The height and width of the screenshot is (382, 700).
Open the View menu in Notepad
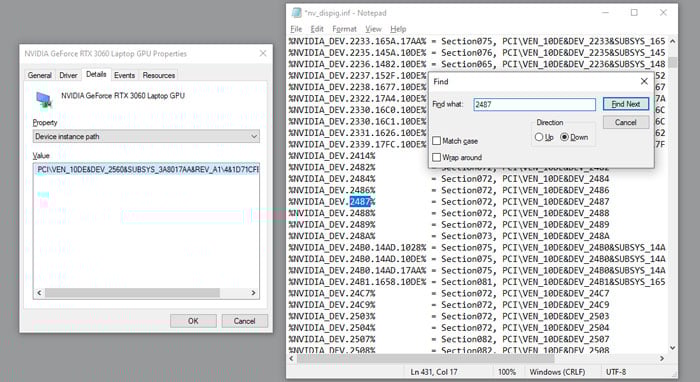[x=373, y=29]
